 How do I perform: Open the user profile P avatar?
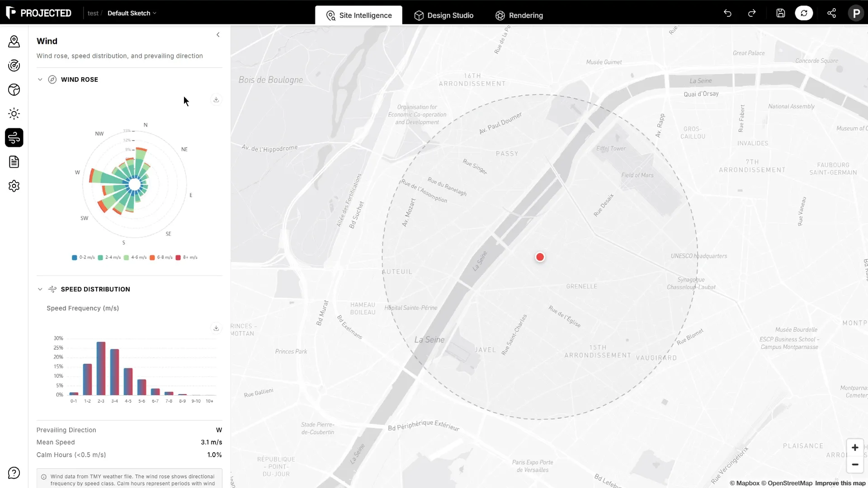[856, 13]
